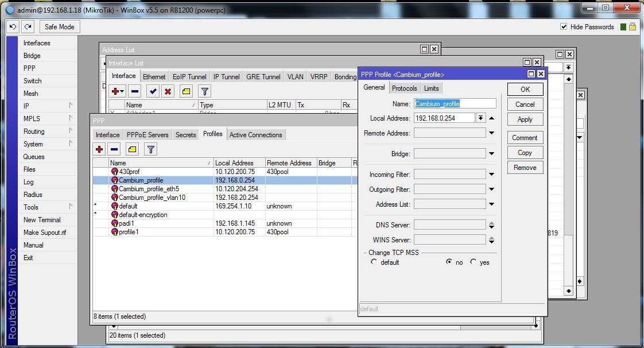The image size is (644, 348).
Task: Switch to the VLAN tab in Interface List
Action: tap(295, 77)
